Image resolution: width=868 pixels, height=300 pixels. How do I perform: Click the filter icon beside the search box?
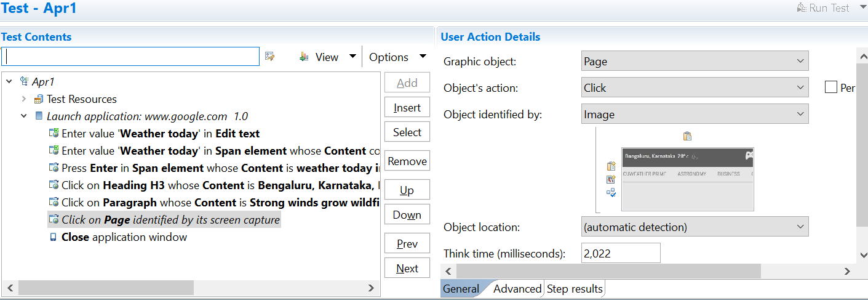click(269, 57)
